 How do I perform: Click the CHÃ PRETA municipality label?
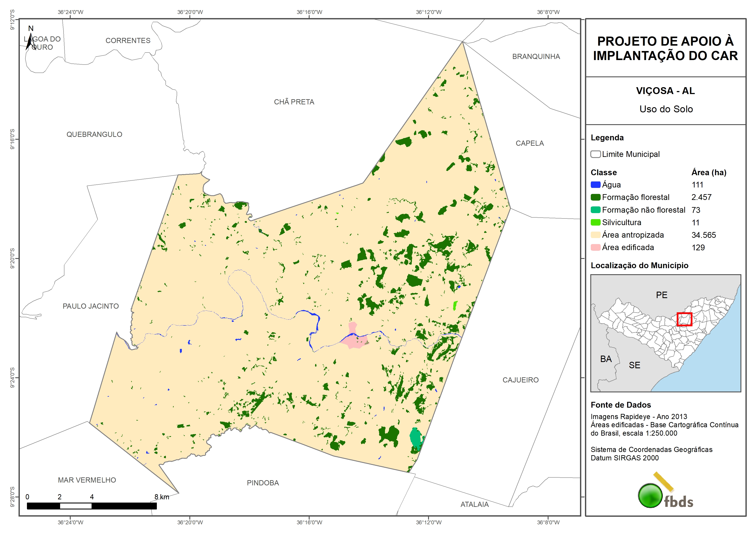click(x=294, y=102)
